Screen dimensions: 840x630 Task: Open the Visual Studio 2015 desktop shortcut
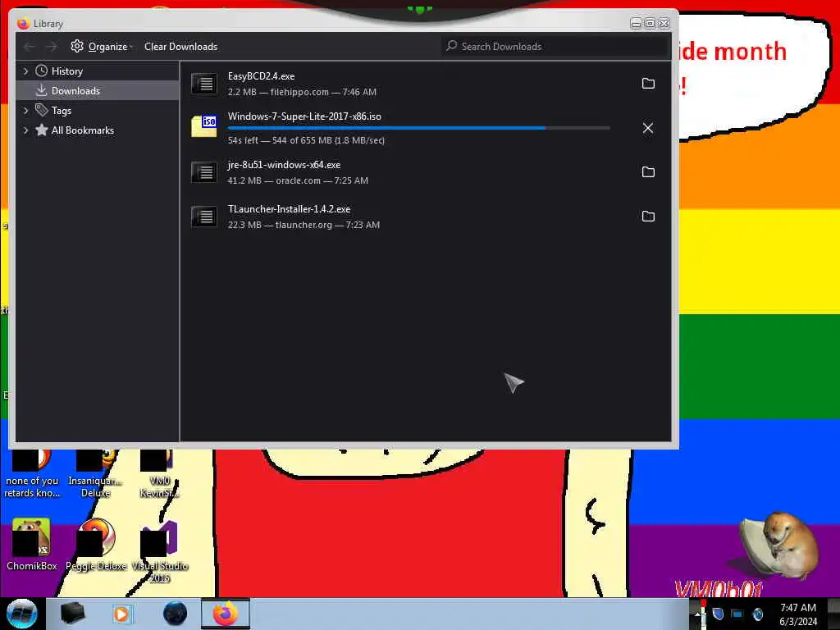(x=160, y=551)
